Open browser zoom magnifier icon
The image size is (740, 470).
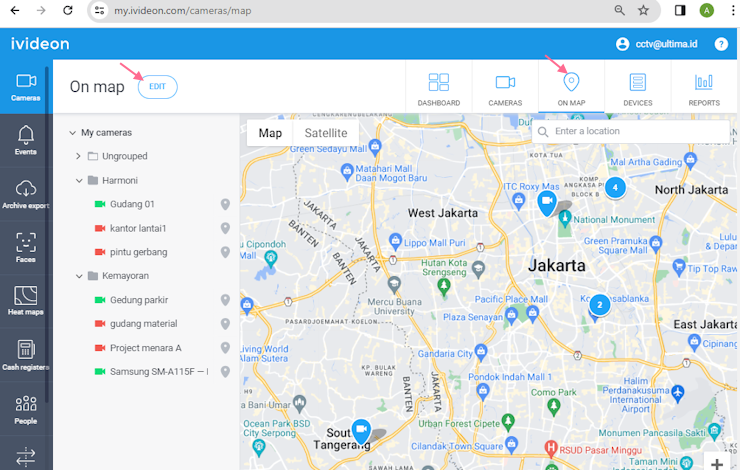click(619, 10)
